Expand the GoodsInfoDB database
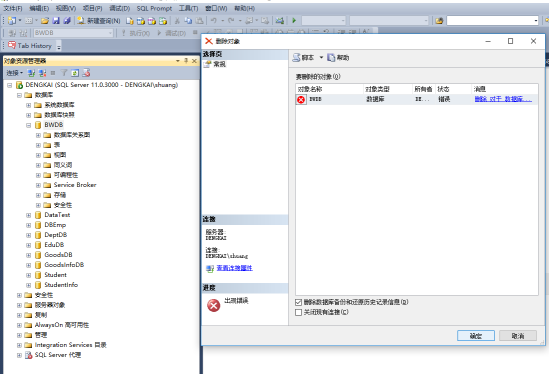 tap(29, 265)
